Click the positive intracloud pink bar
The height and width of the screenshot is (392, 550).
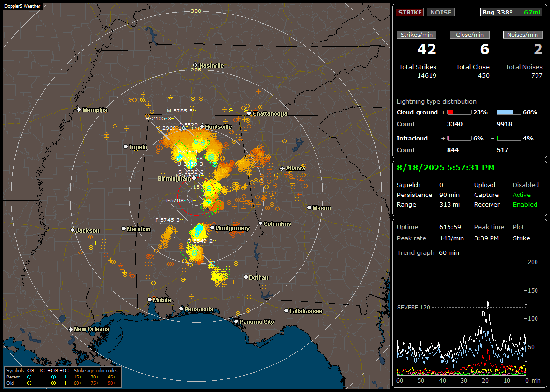pos(459,139)
